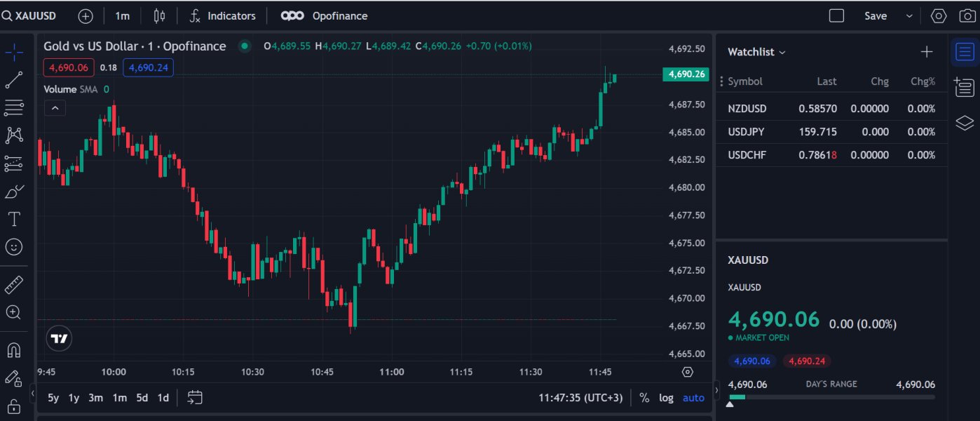980x421 pixels.
Task: Switch to the 5d time range
Action: click(x=142, y=398)
